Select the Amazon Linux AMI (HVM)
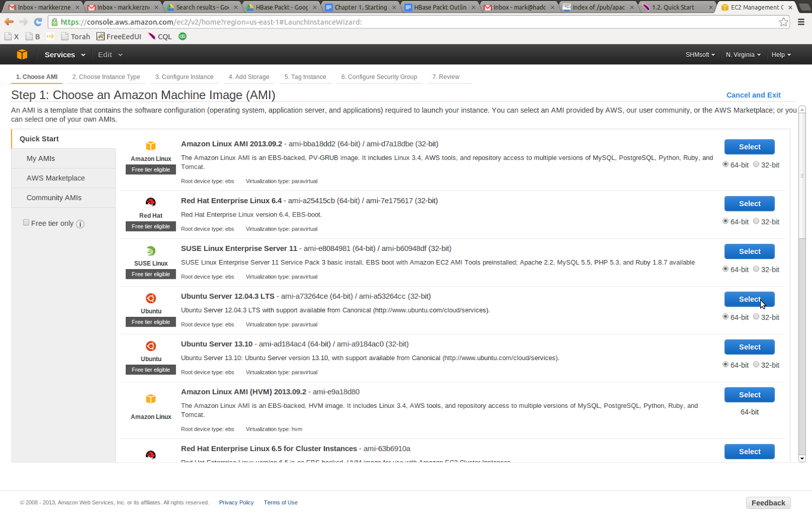This screenshot has height=516, width=812. pos(749,395)
